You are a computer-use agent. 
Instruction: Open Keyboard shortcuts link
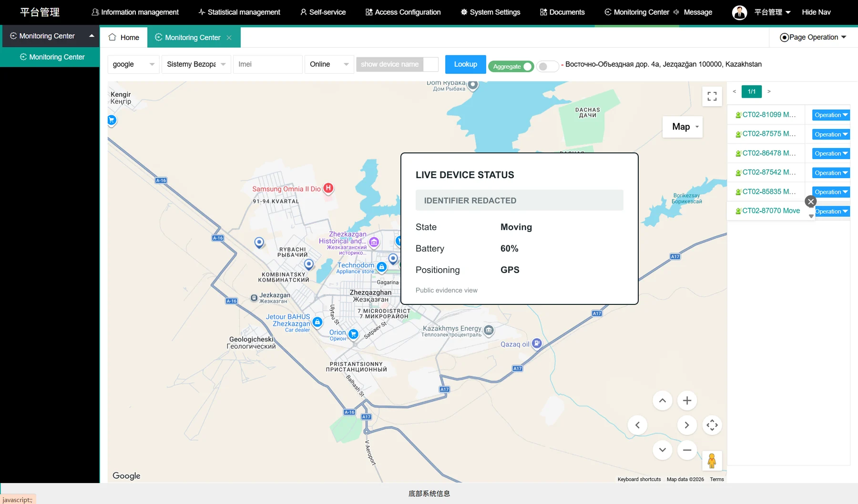pos(639,479)
